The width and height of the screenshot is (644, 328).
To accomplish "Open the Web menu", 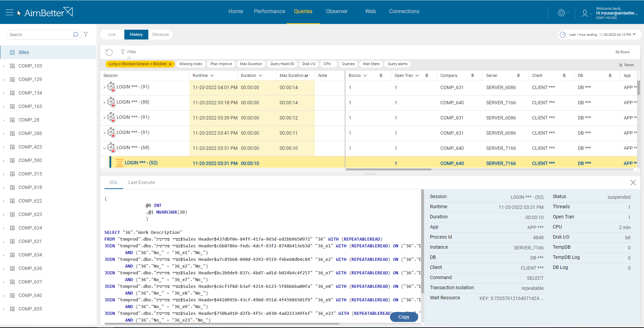I will 370,11.
